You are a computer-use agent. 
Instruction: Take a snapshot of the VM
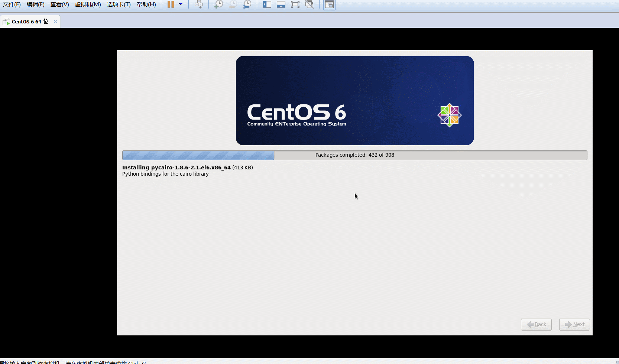[219, 4]
